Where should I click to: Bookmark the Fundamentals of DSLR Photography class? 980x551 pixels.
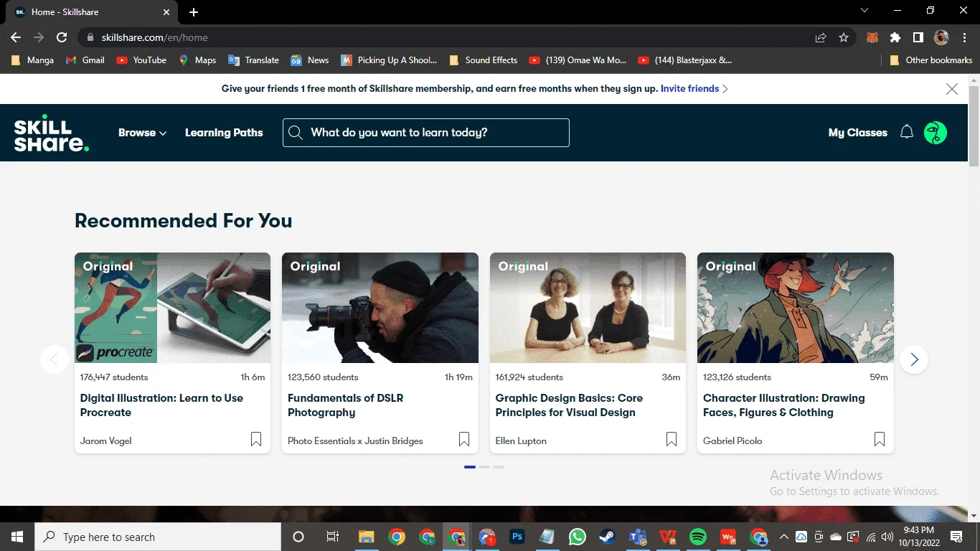464,439
